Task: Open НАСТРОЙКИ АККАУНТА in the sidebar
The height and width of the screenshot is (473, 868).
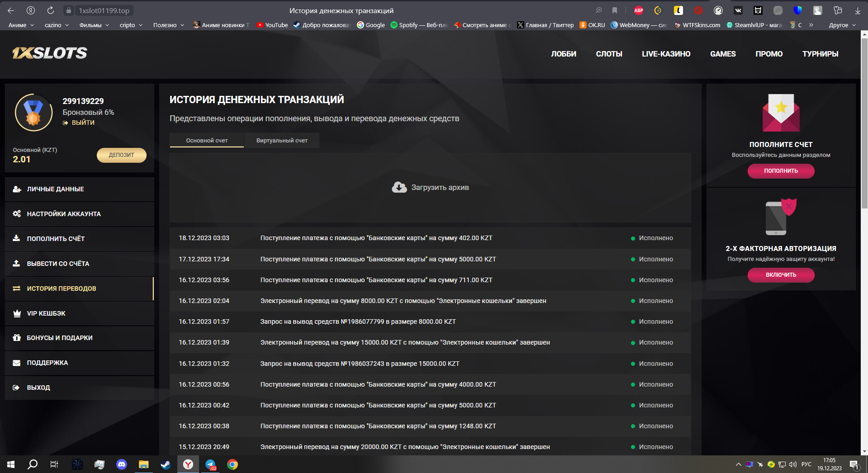Action: point(80,214)
